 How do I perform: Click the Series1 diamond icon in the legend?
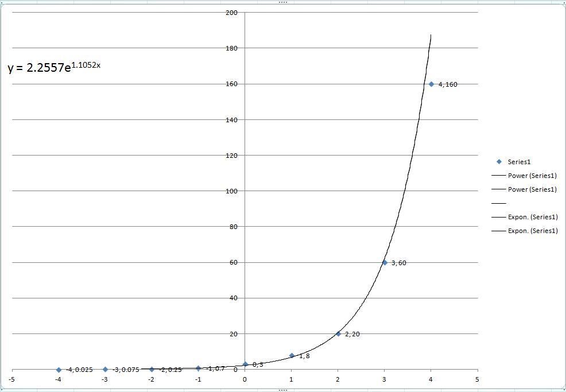[499, 162]
